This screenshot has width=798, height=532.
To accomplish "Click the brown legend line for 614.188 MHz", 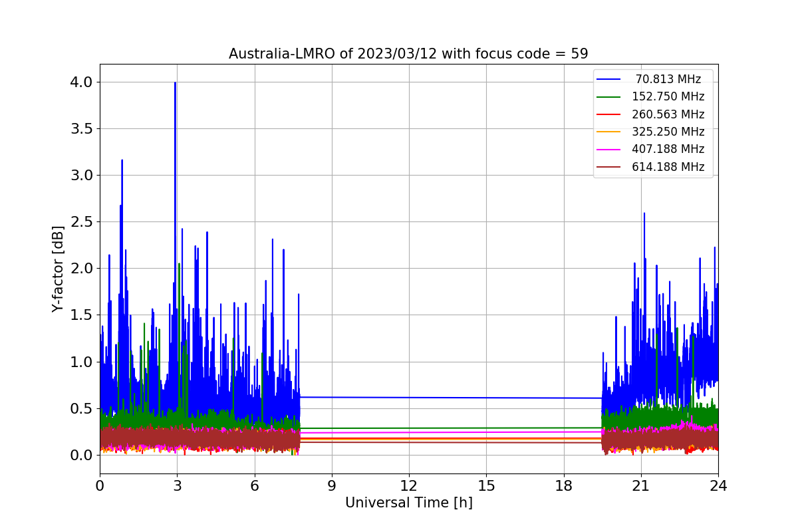I will pos(609,167).
